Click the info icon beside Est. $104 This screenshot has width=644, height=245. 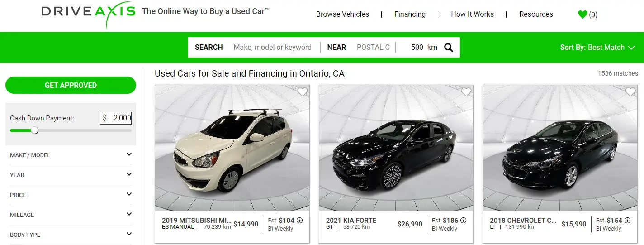coord(299,221)
